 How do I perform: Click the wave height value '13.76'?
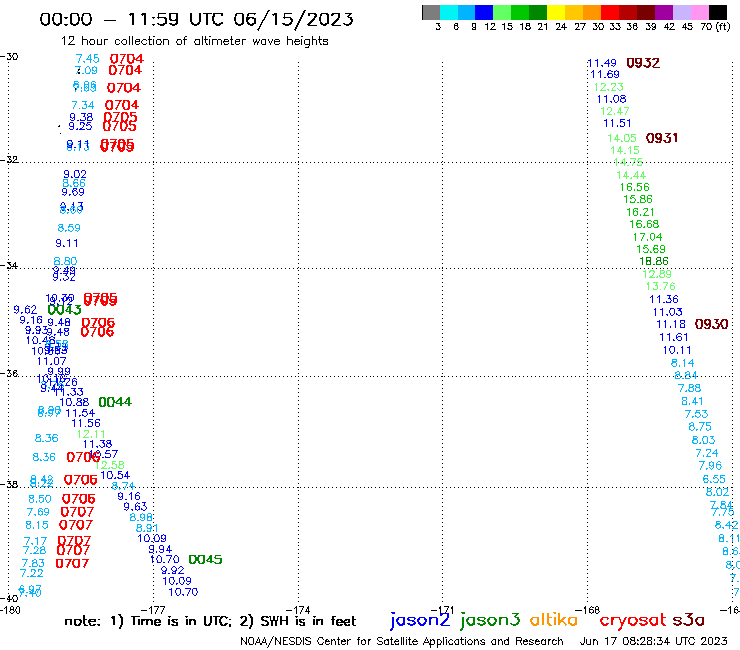pyautogui.click(x=661, y=286)
